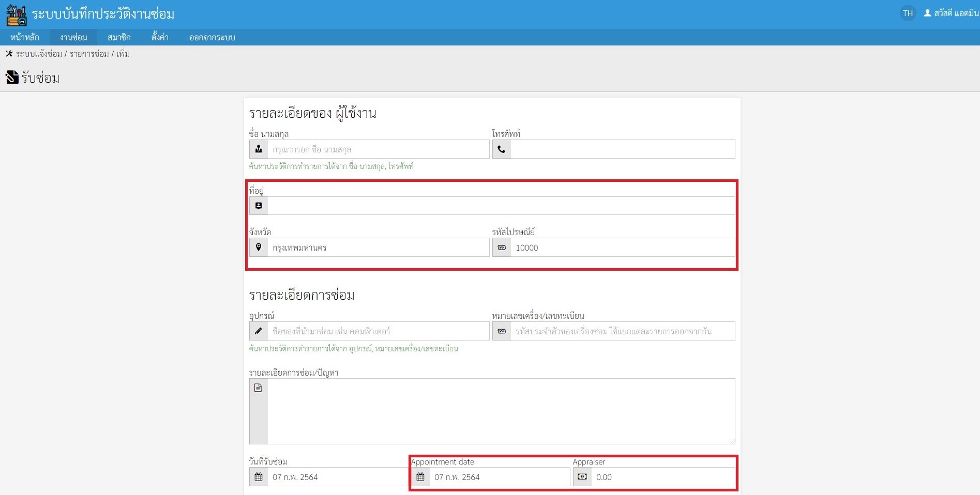Click the pencil icon beside อุปกรณ์ field
The image size is (980, 495).
pos(259,331)
